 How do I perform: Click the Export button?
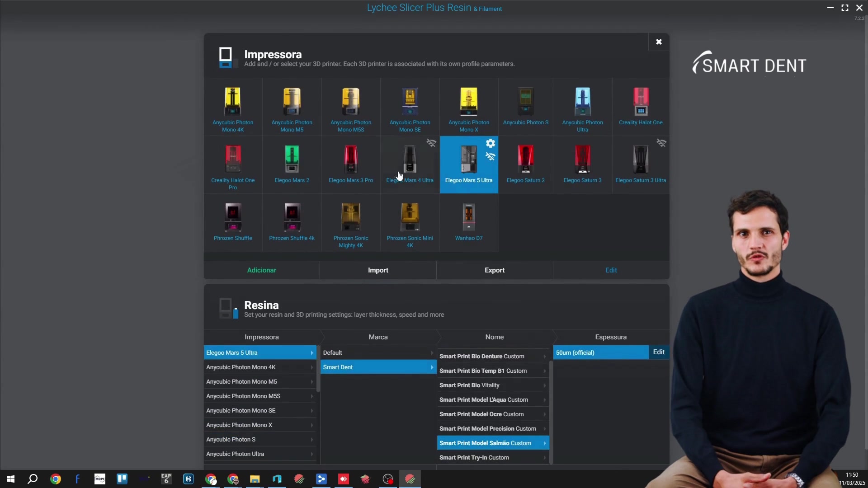pos(495,270)
